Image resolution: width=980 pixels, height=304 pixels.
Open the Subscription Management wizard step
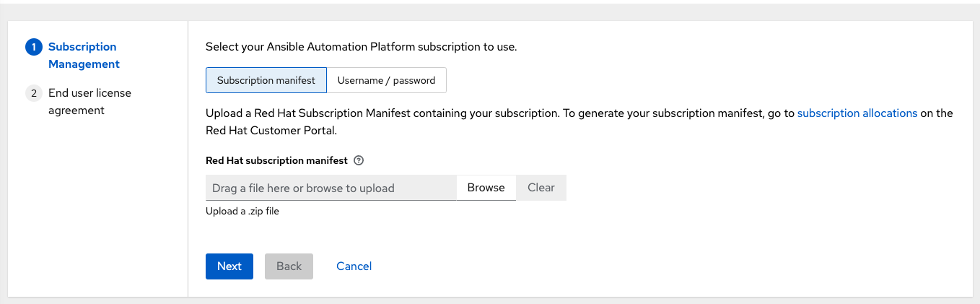pos(83,56)
